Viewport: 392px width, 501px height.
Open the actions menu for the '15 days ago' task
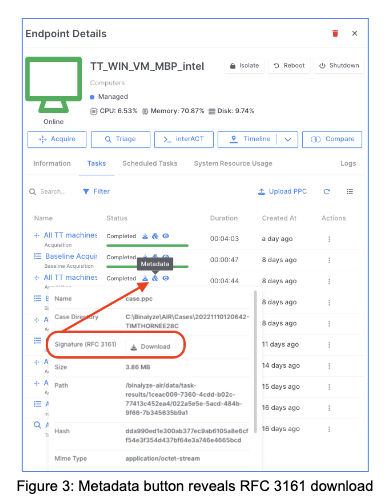329,387
